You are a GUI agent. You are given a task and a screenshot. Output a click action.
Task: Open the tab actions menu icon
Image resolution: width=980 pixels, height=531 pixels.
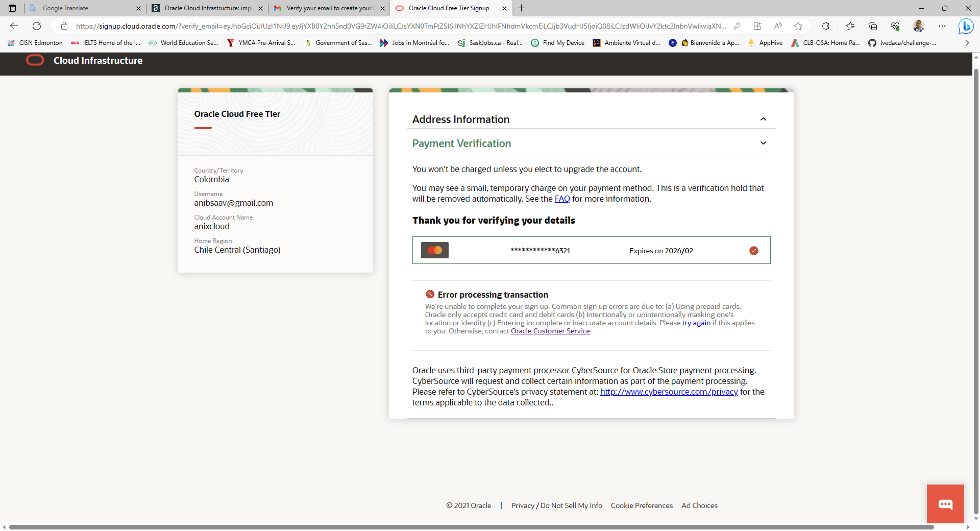click(x=12, y=8)
